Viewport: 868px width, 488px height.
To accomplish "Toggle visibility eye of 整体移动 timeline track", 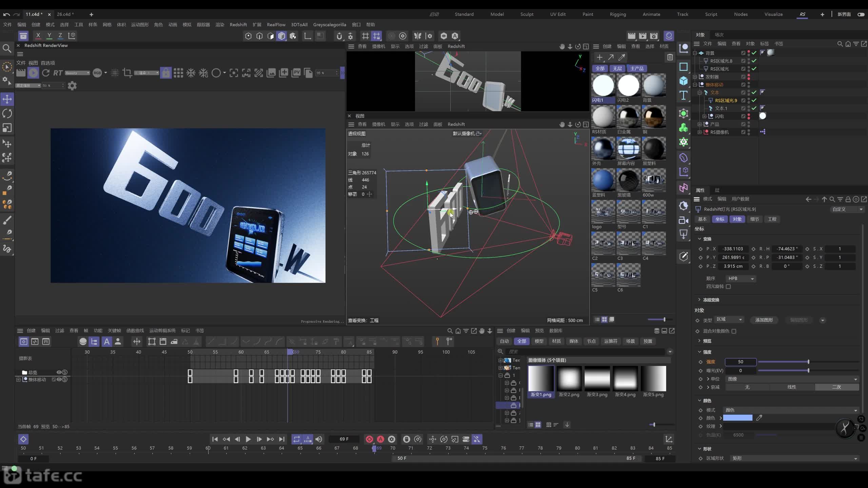I will coord(59,380).
